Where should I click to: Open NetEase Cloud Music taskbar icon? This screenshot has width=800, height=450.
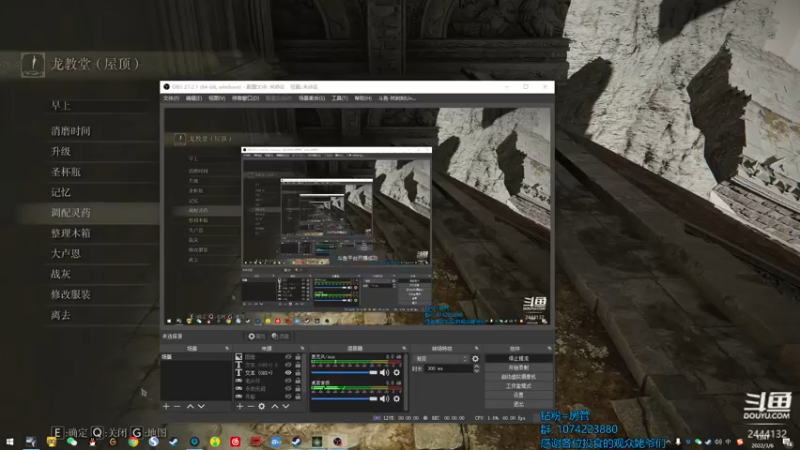(x=235, y=442)
